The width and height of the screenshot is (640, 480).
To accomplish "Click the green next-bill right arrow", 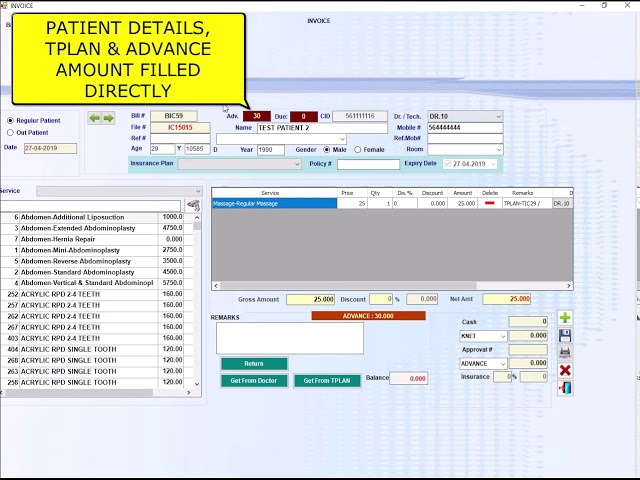I will [x=109, y=118].
